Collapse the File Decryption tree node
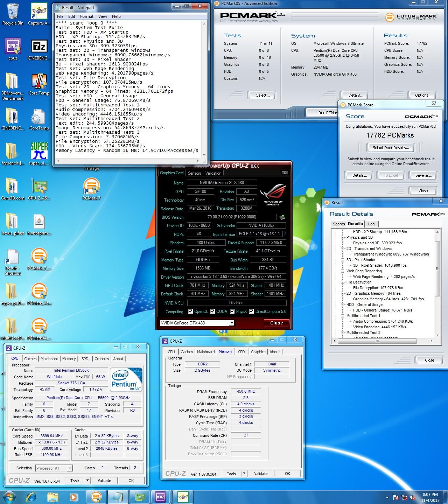This screenshot has height=504, width=448. tap(343, 282)
